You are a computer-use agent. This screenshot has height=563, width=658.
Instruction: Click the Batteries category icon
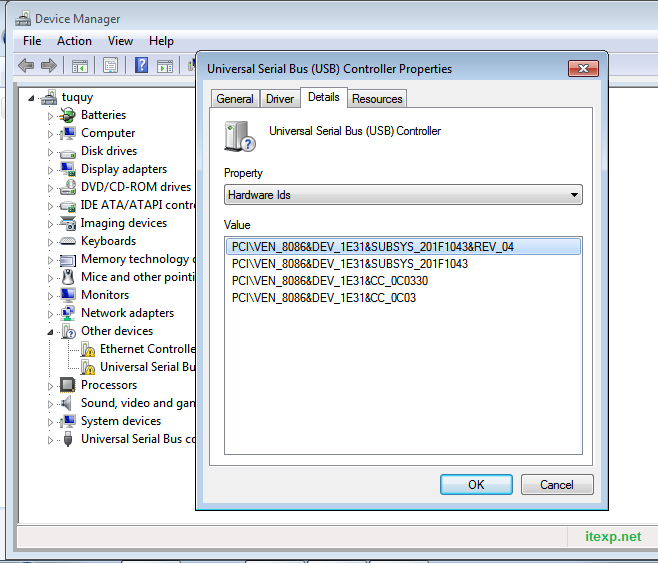pyautogui.click(x=68, y=115)
